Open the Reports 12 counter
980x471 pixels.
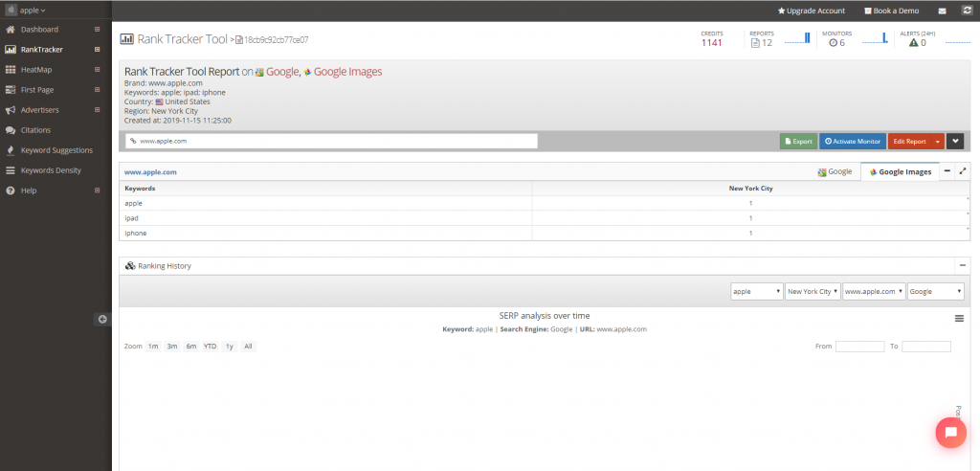click(x=761, y=39)
